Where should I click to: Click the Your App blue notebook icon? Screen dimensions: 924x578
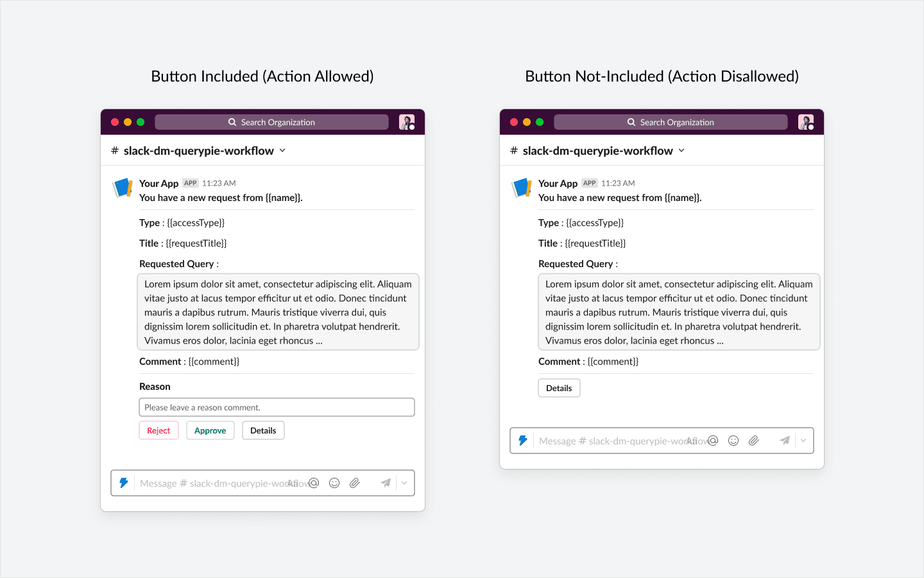click(122, 188)
